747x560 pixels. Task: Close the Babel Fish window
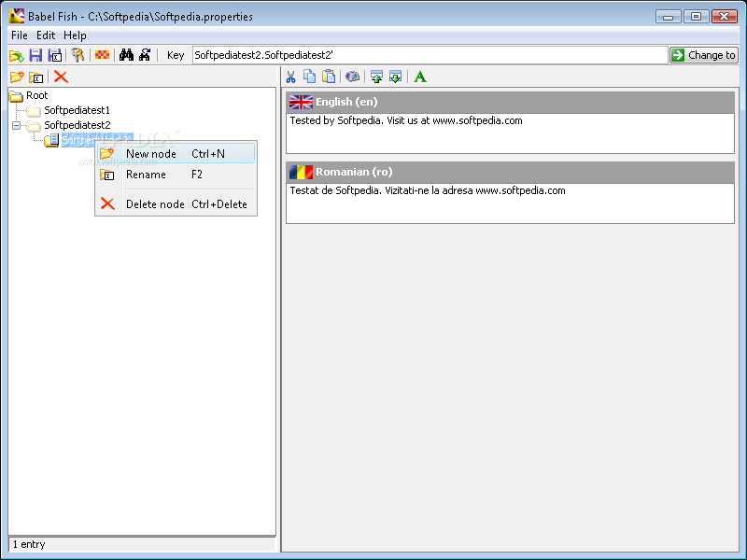pyautogui.click(x=725, y=17)
